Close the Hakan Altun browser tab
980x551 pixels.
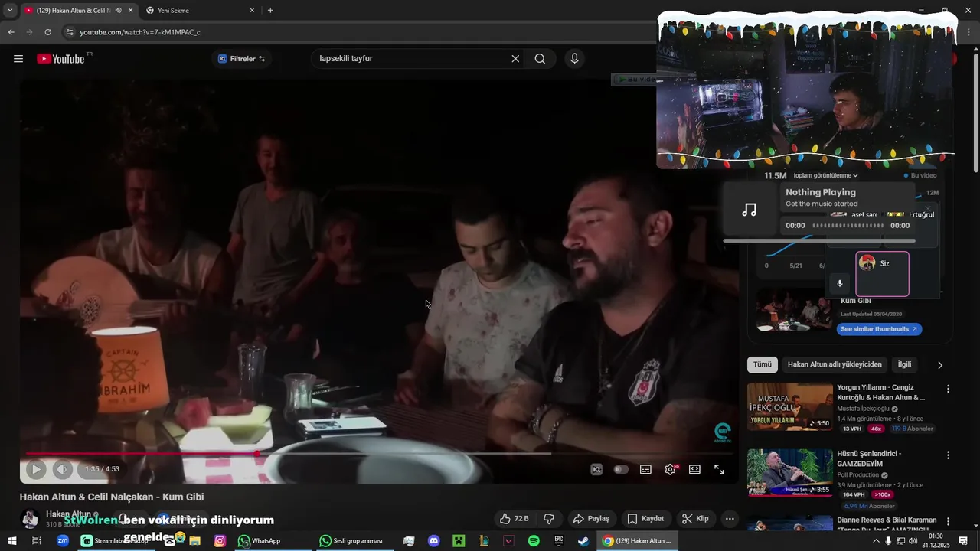(130, 11)
